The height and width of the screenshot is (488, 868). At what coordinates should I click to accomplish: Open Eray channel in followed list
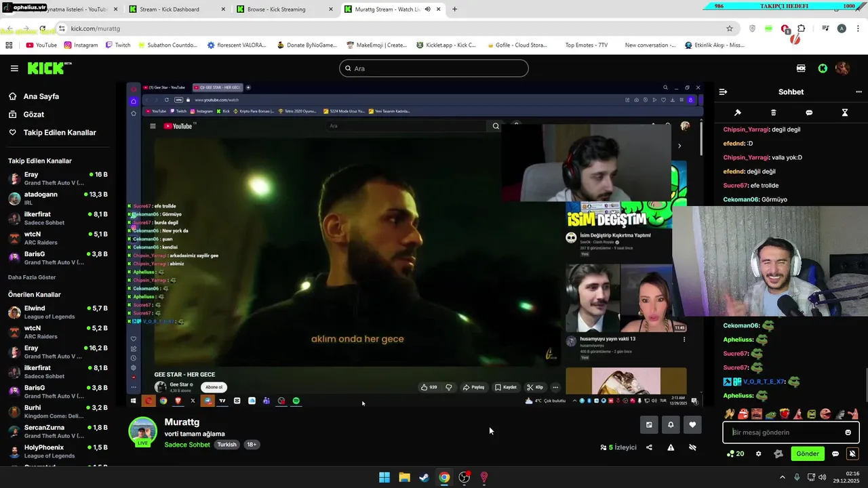pyautogui.click(x=58, y=178)
